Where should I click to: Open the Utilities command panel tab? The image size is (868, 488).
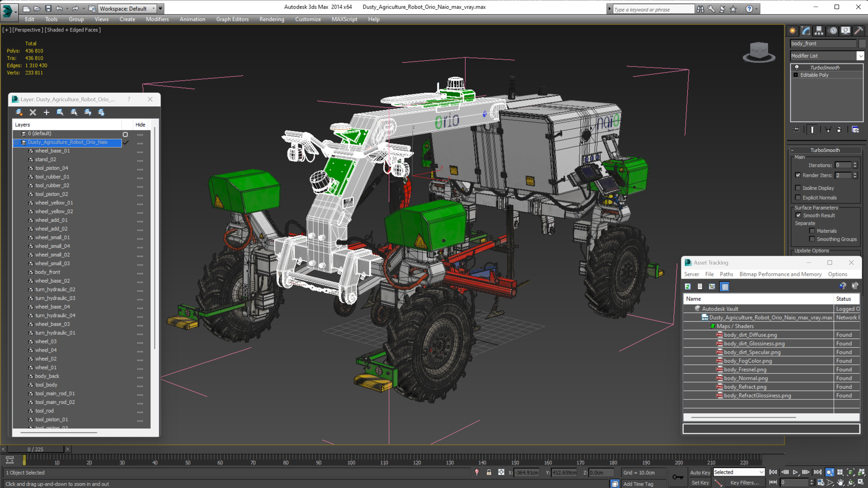(x=859, y=31)
